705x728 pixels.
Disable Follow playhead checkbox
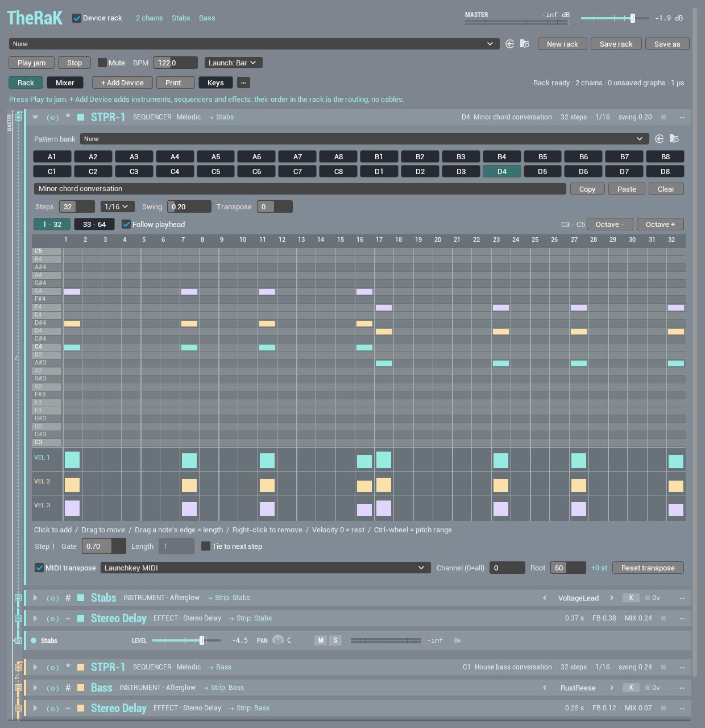126,224
